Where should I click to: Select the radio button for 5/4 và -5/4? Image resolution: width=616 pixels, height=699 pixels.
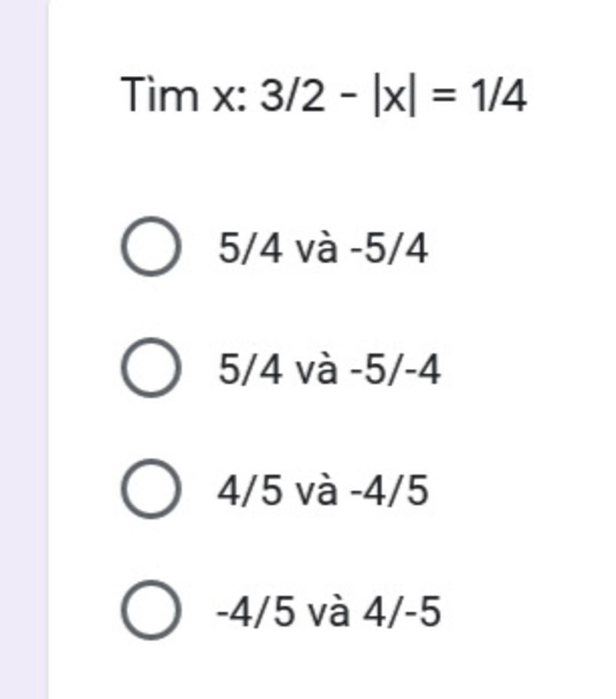point(150,247)
